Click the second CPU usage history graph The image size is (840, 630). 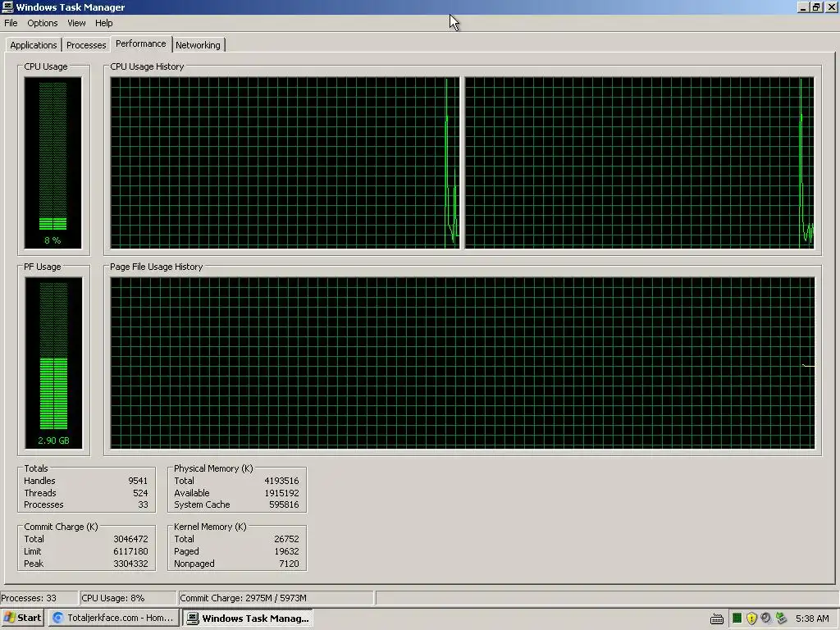pyautogui.click(x=640, y=163)
